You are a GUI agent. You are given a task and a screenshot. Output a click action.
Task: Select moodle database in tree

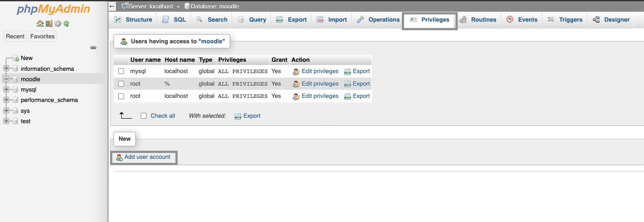click(x=30, y=79)
